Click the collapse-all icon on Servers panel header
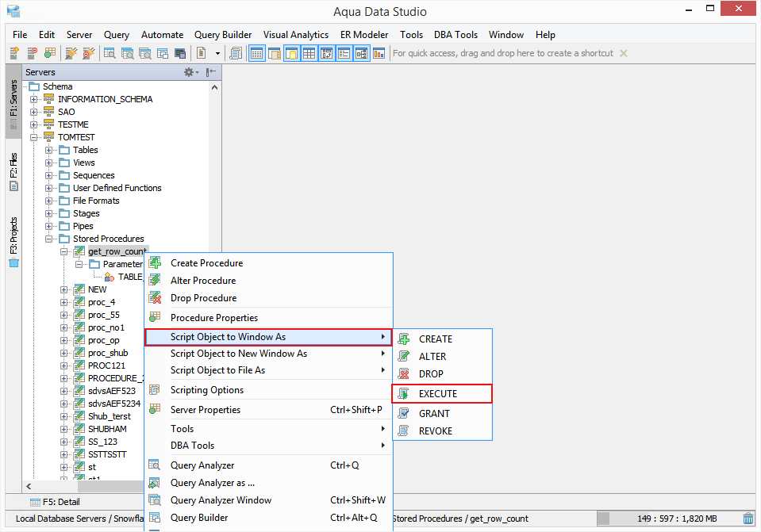Viewport: 761px width, 532px height. coord(209,71)
